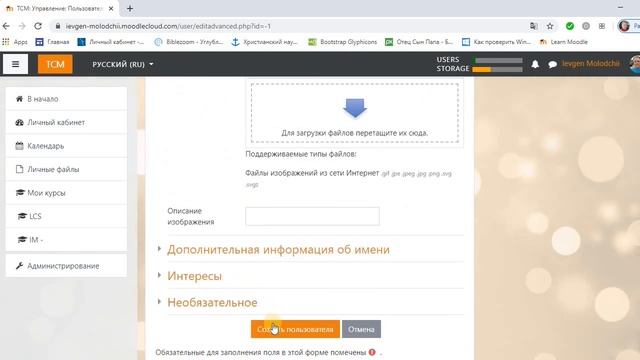Expand the Интересы section

point(194,276)
